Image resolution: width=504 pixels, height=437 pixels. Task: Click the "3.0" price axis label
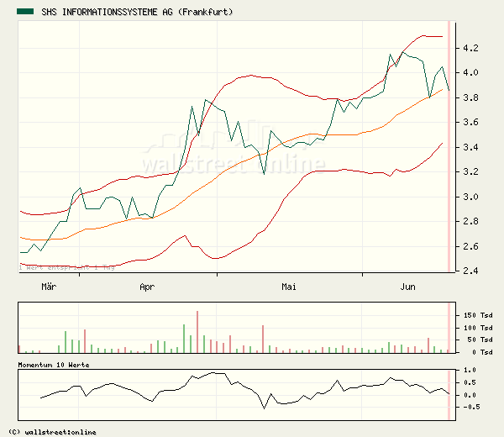[x=470, y=197]
